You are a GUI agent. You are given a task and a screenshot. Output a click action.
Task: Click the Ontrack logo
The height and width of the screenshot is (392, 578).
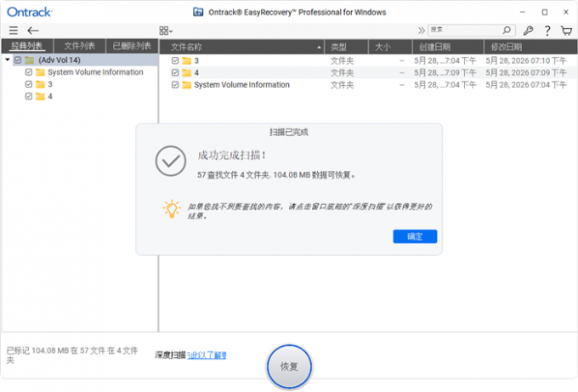click(x=30, y=12)
